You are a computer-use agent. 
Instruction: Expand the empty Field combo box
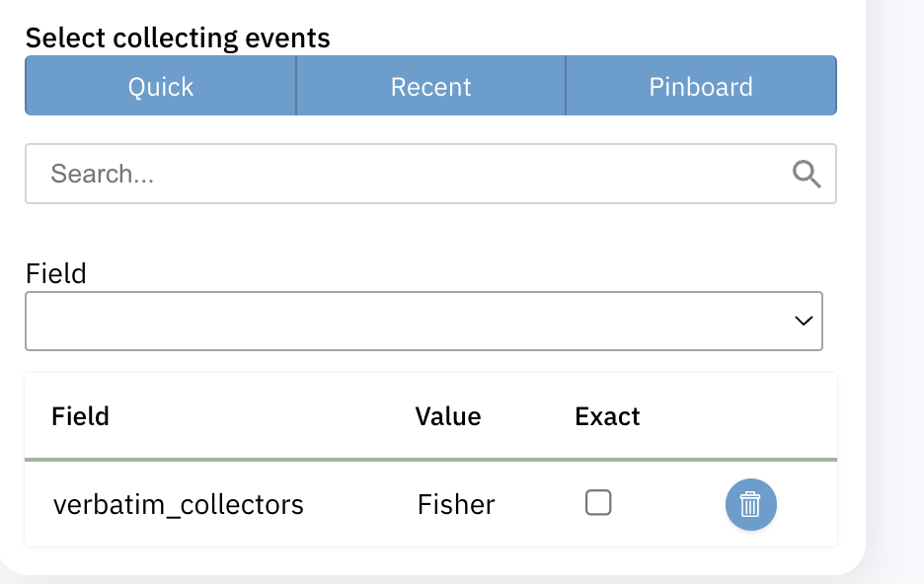coord(423,321)
